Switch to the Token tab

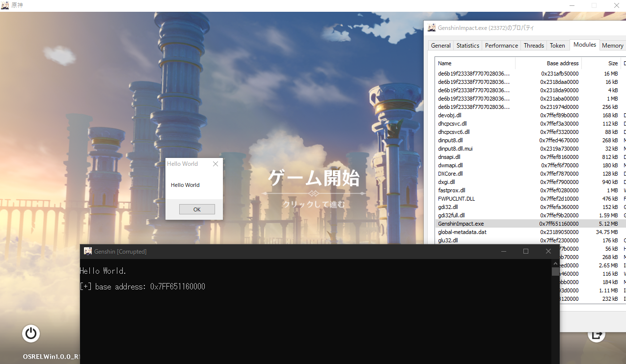point(557,46)
